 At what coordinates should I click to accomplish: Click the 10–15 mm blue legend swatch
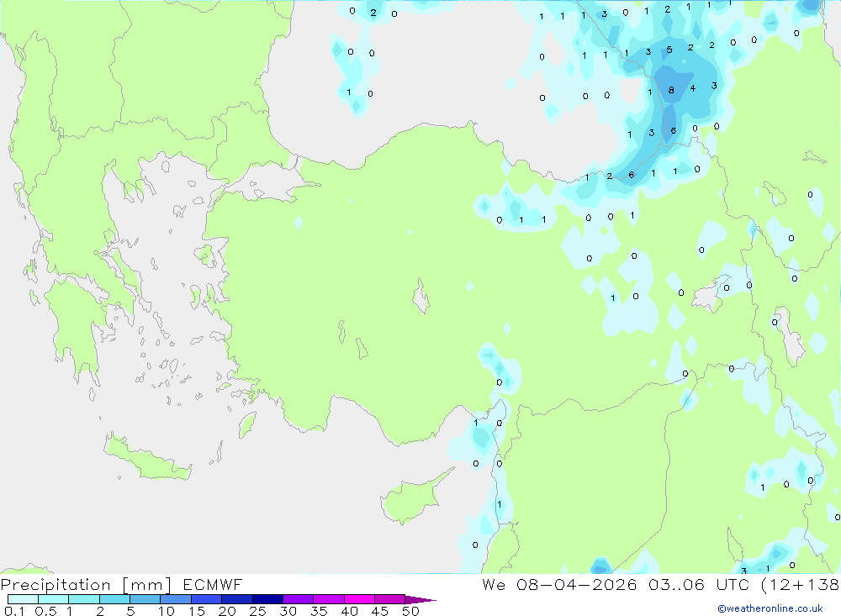point(176,599)
